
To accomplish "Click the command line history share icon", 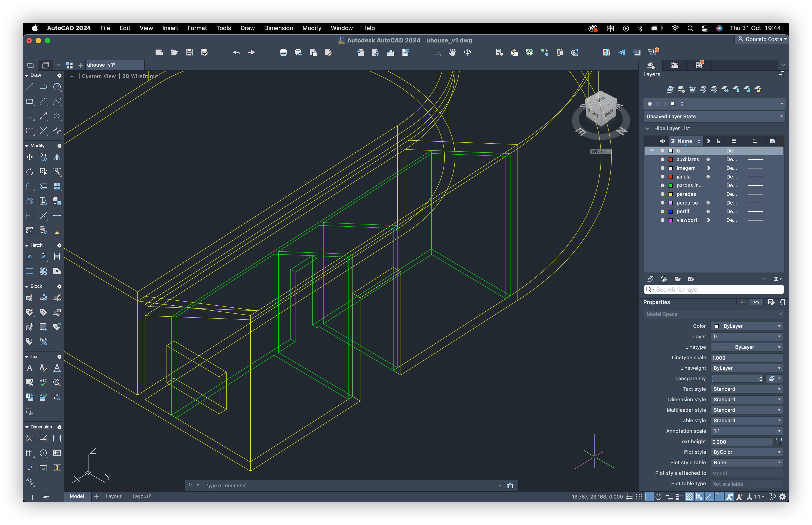I will (510, 486).
